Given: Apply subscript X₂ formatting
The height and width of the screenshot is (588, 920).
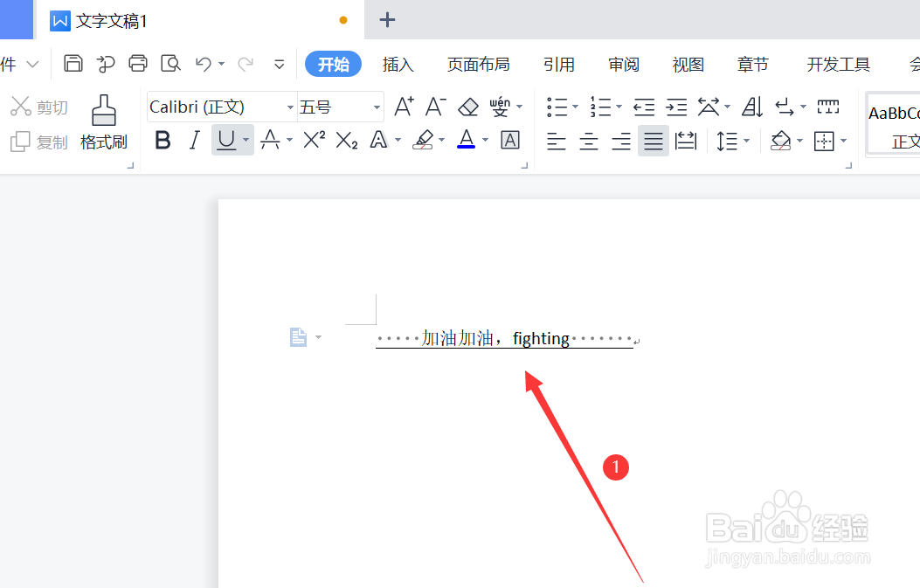Looking at the screenshot, I should point(346,141).
